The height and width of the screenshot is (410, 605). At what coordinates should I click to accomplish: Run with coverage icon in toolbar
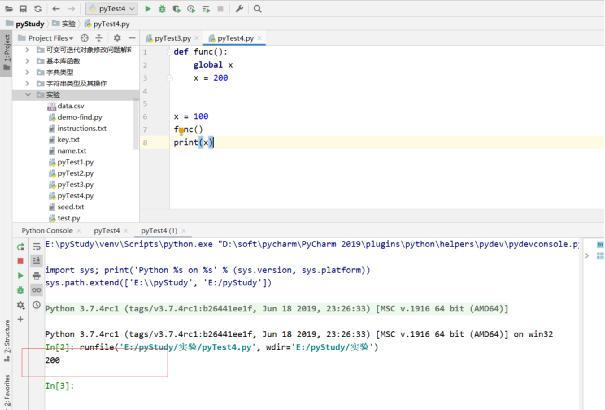point(177,8)
